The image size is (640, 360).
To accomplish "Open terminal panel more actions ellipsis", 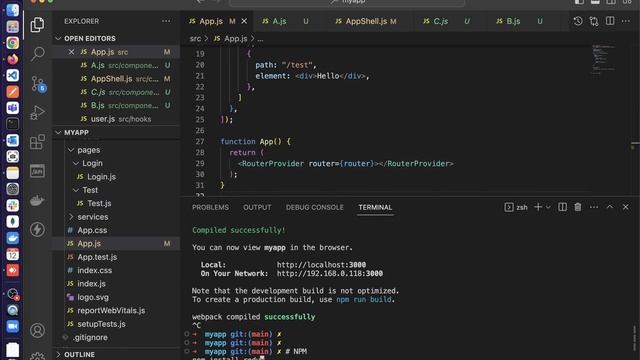I will [x=594, y=207].
